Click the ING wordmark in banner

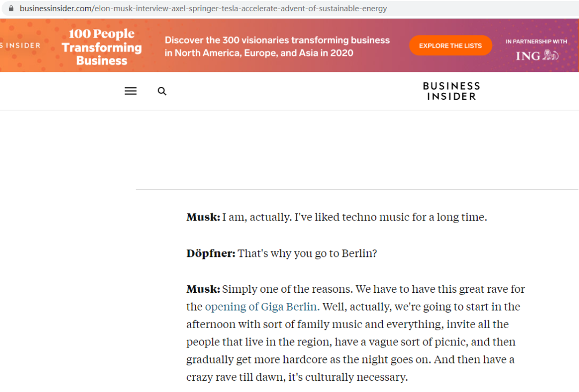[x=528, y=56]
